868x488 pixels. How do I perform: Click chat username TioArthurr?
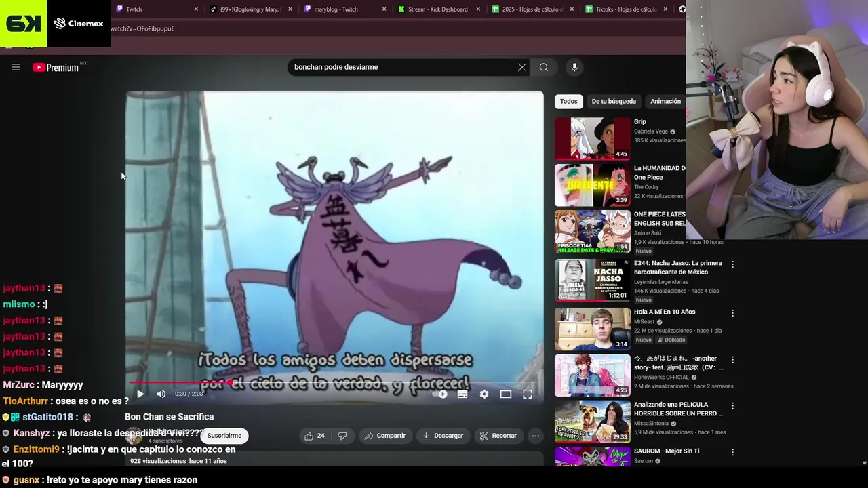(25, 401)
